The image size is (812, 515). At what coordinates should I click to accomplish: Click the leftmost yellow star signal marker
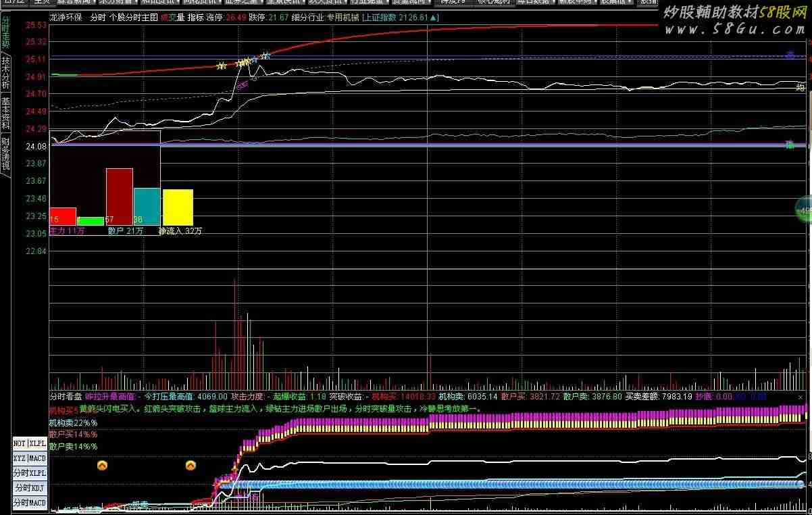pos(221,66)
